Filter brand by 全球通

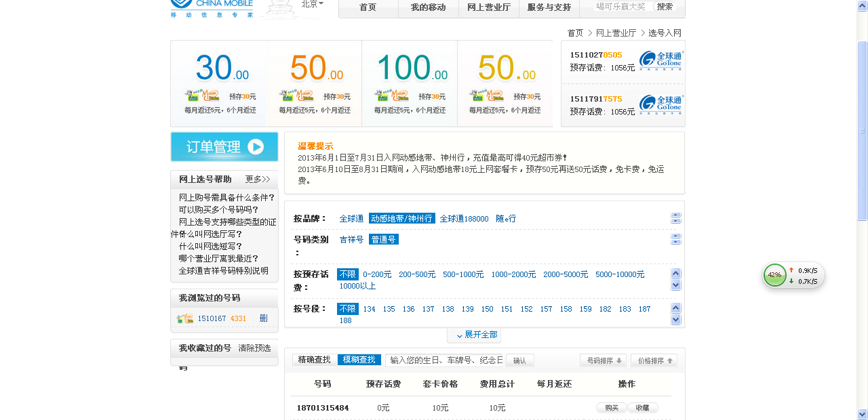click(x=351, y=219)
